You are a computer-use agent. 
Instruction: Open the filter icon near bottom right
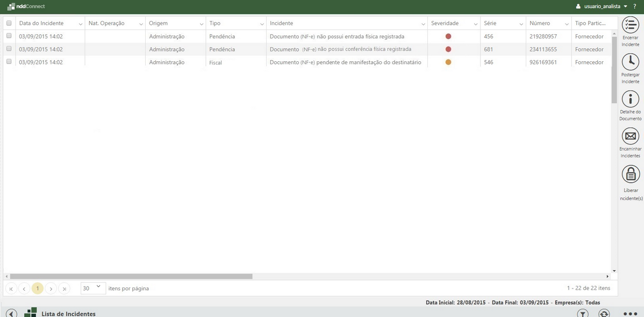click(583, 313)
